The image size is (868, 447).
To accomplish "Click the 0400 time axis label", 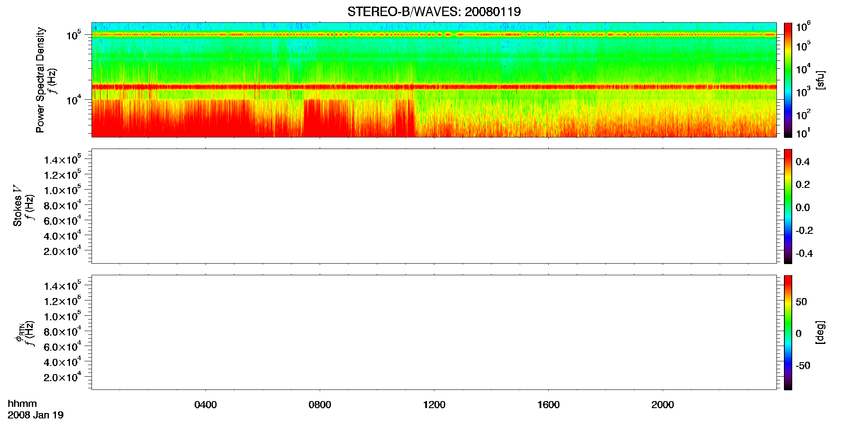I will coord(205,405).
